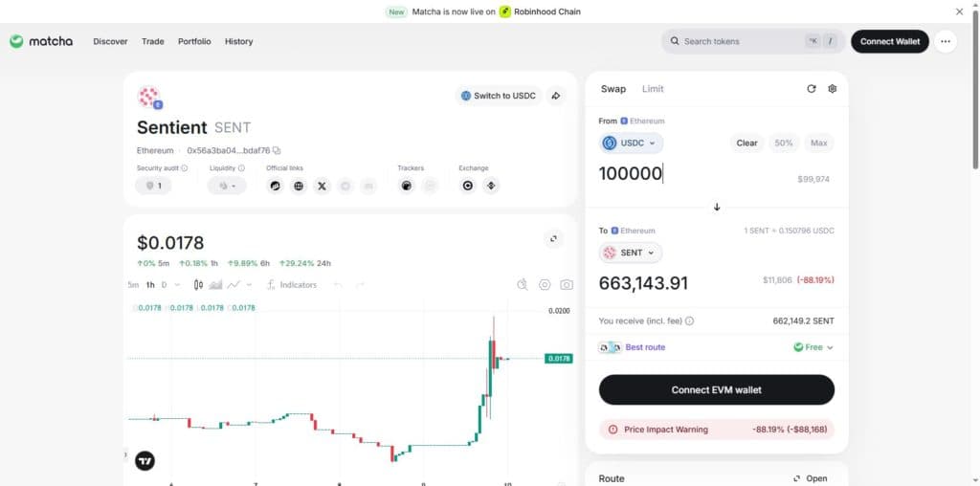The image size is (980, 486).
Task: Click the Best route link
Action: pos(645,347)
